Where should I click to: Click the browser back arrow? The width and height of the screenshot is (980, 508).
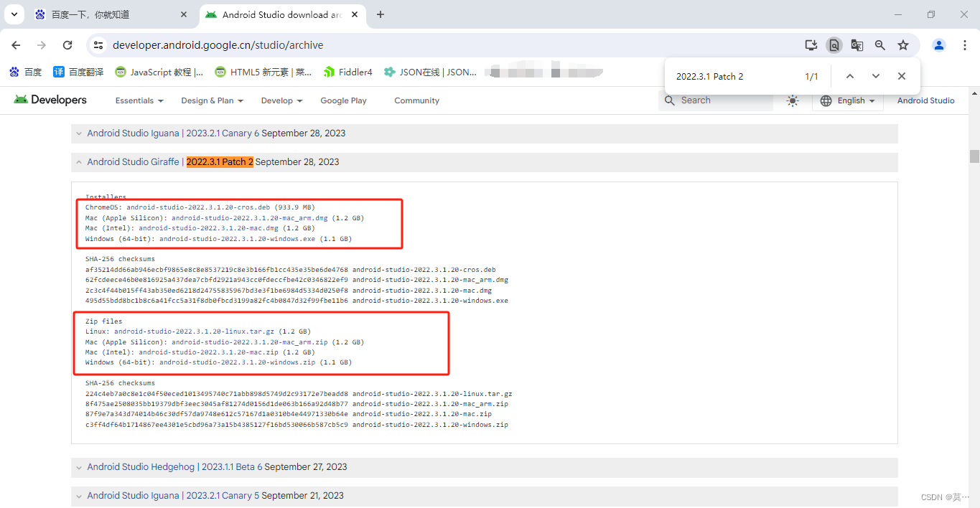coord(16,45)
